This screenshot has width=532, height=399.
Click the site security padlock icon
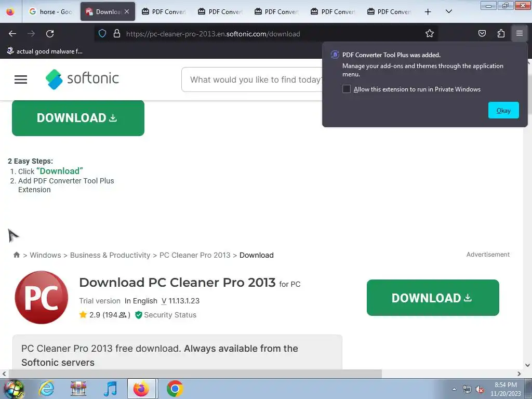[x=117, y=34]
